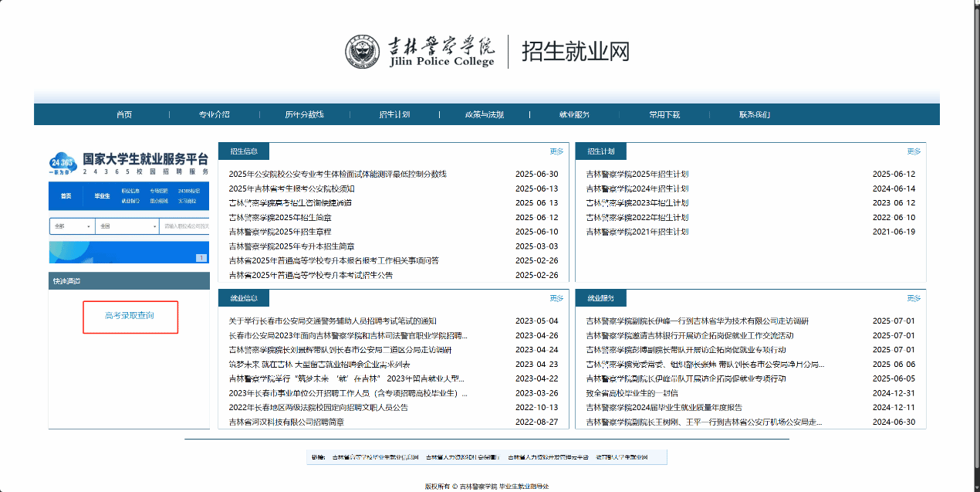Open 就业服务 in the top navigation bar

coord(574,114)
